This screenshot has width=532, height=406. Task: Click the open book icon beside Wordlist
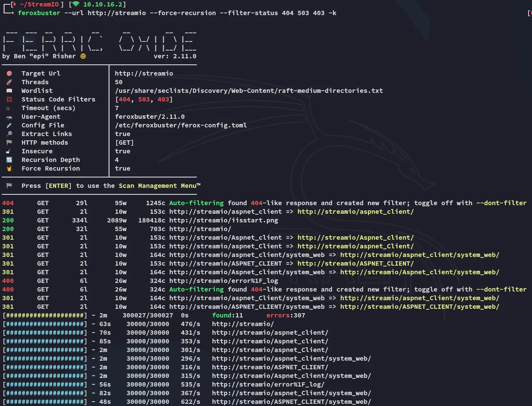pos(9,91)
